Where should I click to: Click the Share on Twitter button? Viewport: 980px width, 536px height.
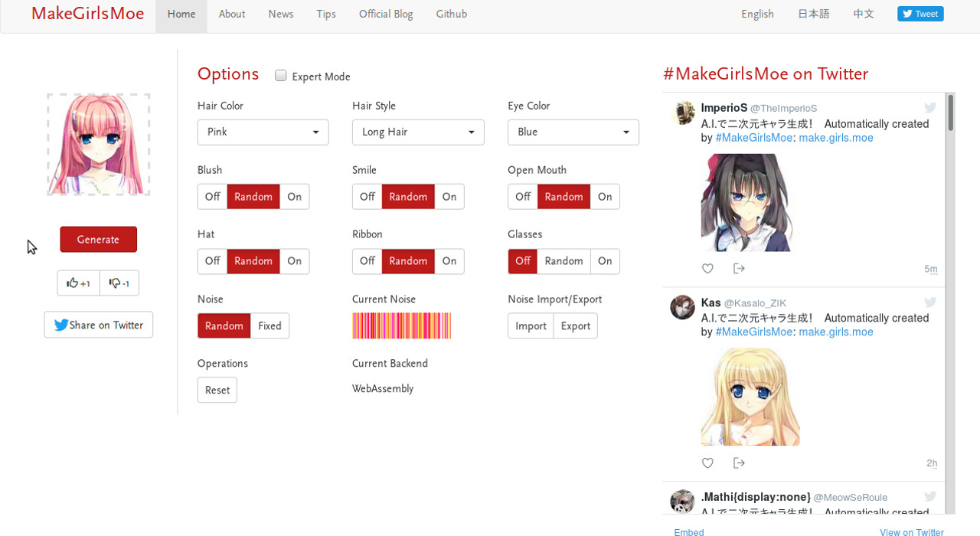(x=99, y=325)
